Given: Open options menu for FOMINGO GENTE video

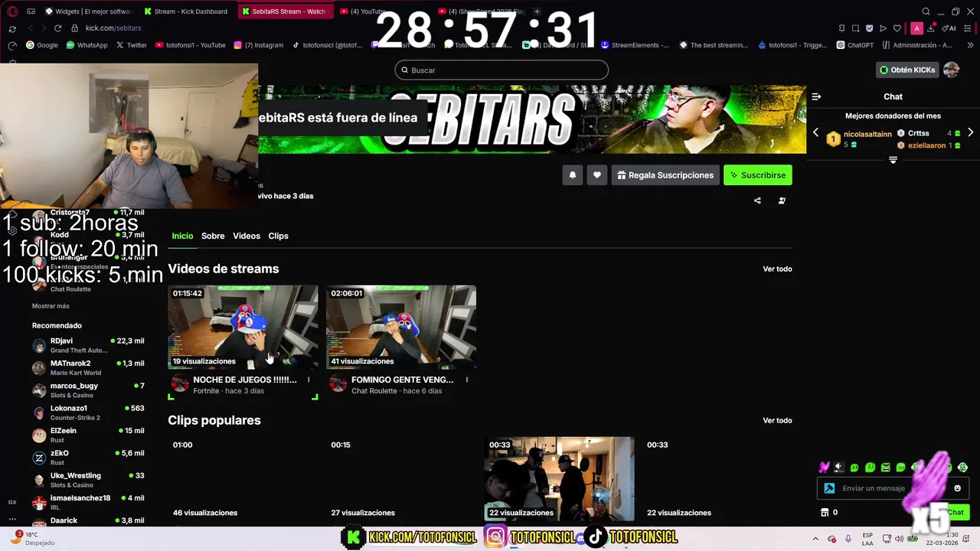Looking at the screenshot, I should coord(466,380).
